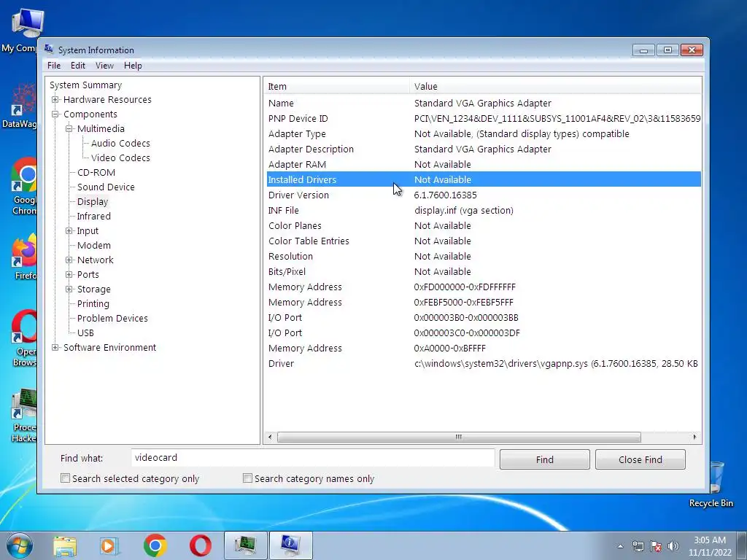Select Printing tree item
Viewport: 747px width, 560px height.
(93, 304)
